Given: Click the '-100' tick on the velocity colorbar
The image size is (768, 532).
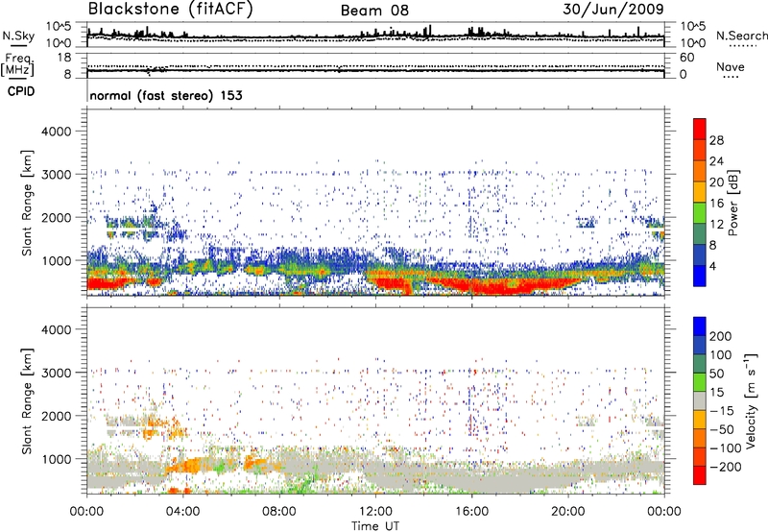Looking at the screenshot, I should click(726, 447).
